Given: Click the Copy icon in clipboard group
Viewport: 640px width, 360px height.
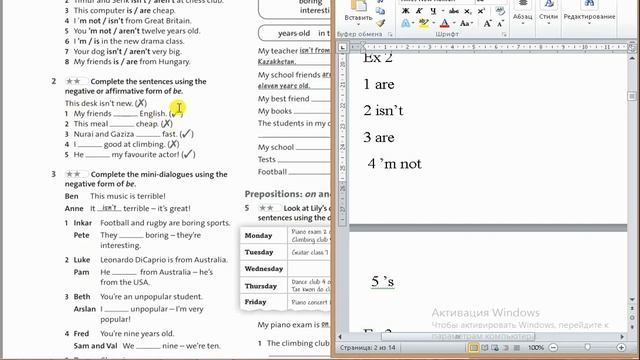Looking at the screenshot, I should tap(380, 11).
